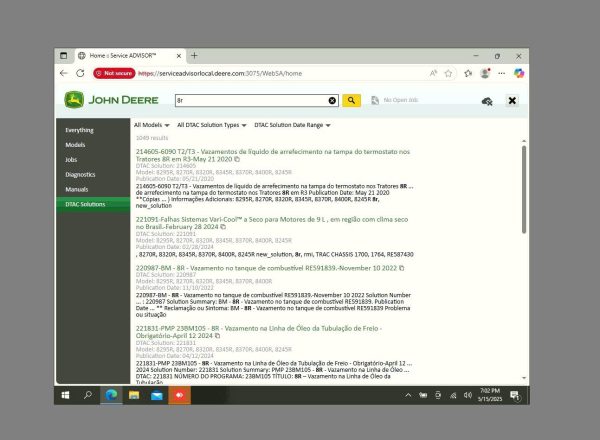Open Mail app from taskbar
600x440 pixels.
click(x=157, y=395)
